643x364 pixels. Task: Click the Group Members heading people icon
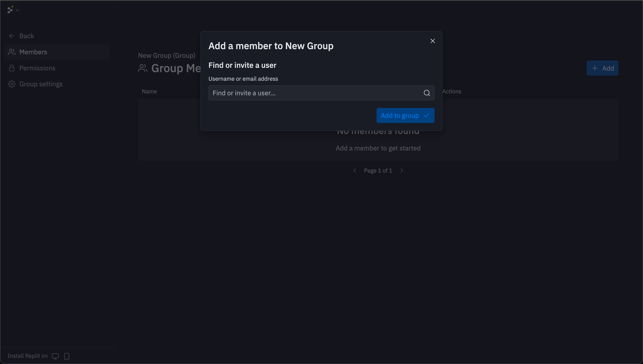coord(143,68)
